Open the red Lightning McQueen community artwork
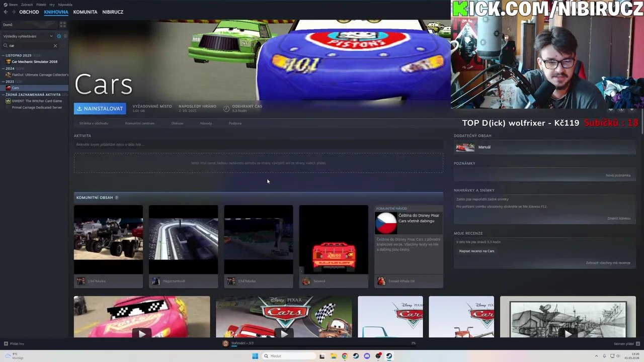This screenshot has height=362, width=644. tap(334, 239)
